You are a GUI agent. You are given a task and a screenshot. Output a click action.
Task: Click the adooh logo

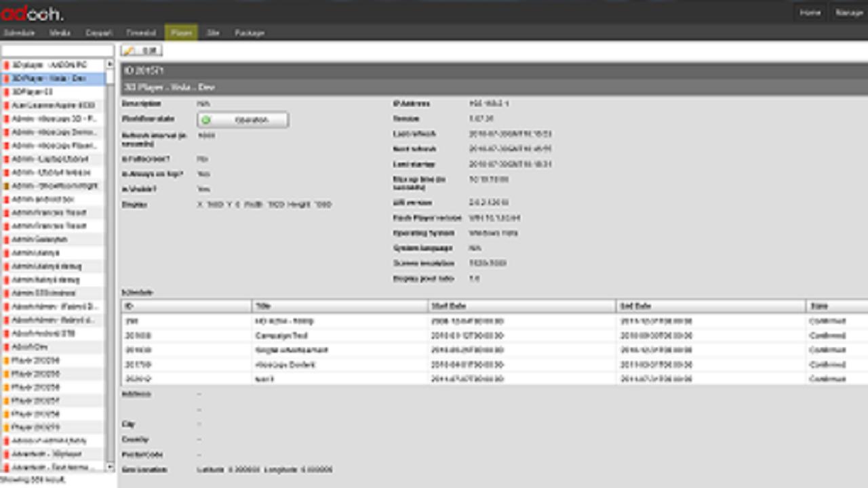(x=32, y=13)
